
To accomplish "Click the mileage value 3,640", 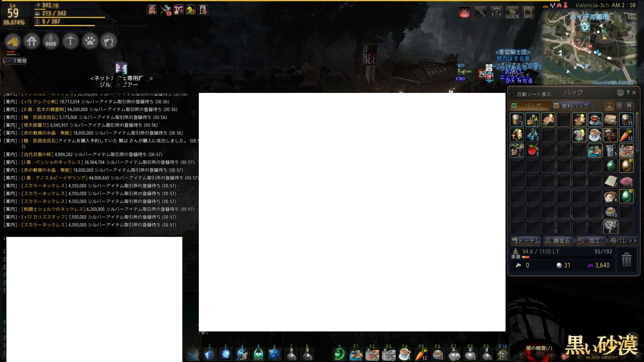I will [602, 265].
